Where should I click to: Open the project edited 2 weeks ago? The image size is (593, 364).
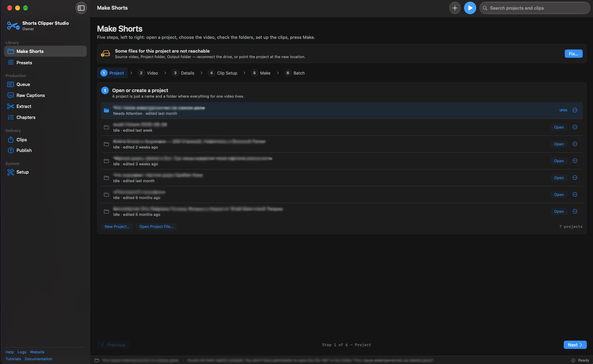(x=559, y=144)
